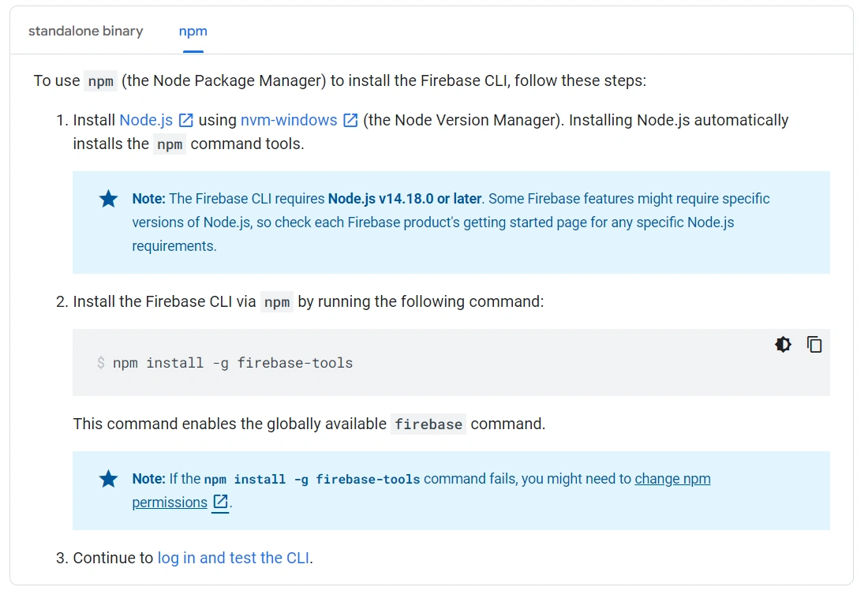Toggle the code block dark theme
The height and width of the screenshot is (598, 868).
pos(783,345)
